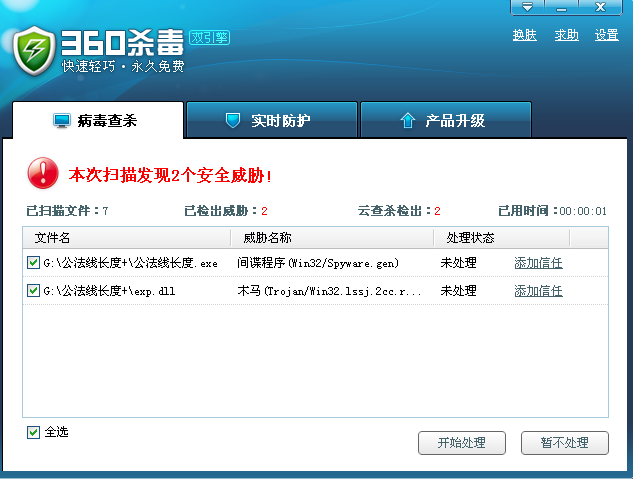
Task: Toggle the 全选 select-all checkbox
Action: (x=33, y=432)
